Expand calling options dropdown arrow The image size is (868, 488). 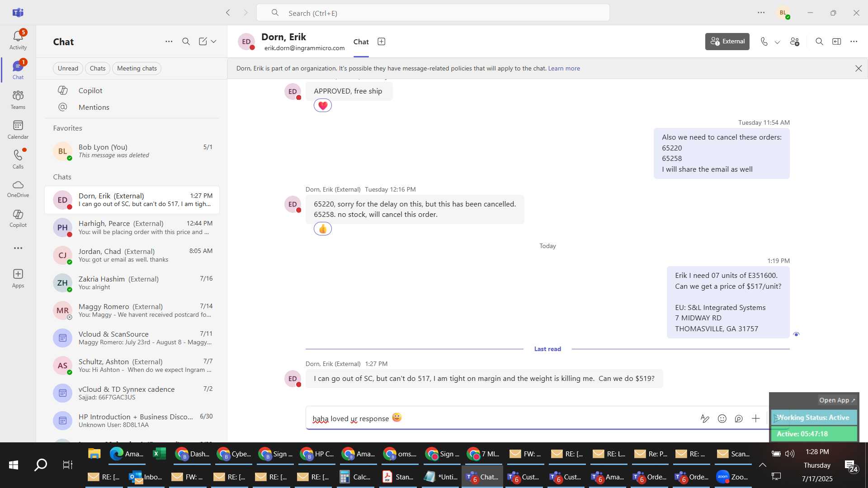(x=777, y=42)
